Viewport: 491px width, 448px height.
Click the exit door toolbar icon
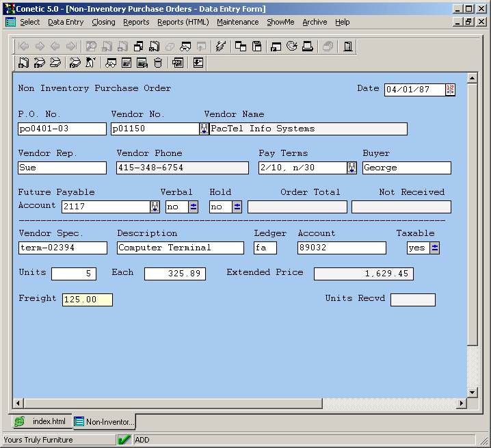tap(348, 47)
